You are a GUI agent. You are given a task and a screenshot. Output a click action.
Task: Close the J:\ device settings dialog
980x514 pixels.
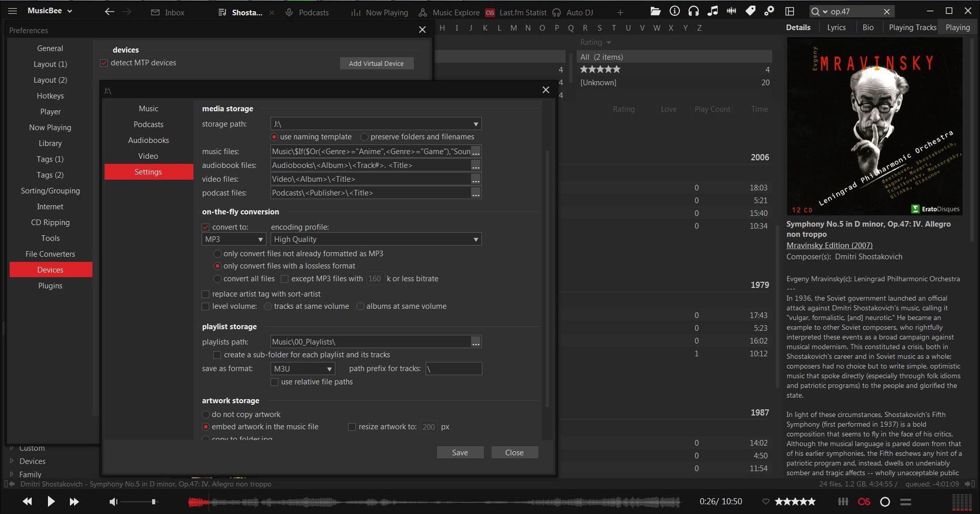pyautogui.click(x=546, y=90)
